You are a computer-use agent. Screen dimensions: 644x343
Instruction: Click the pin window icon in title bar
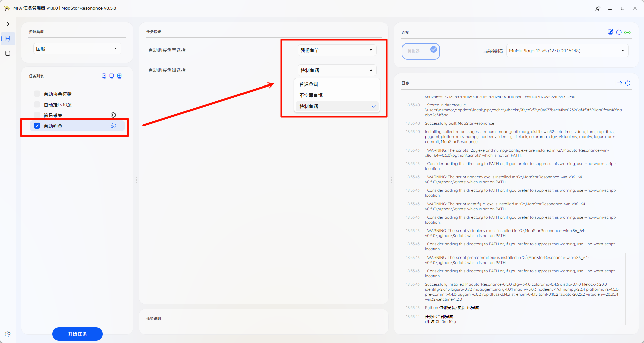tap(598, 8)
